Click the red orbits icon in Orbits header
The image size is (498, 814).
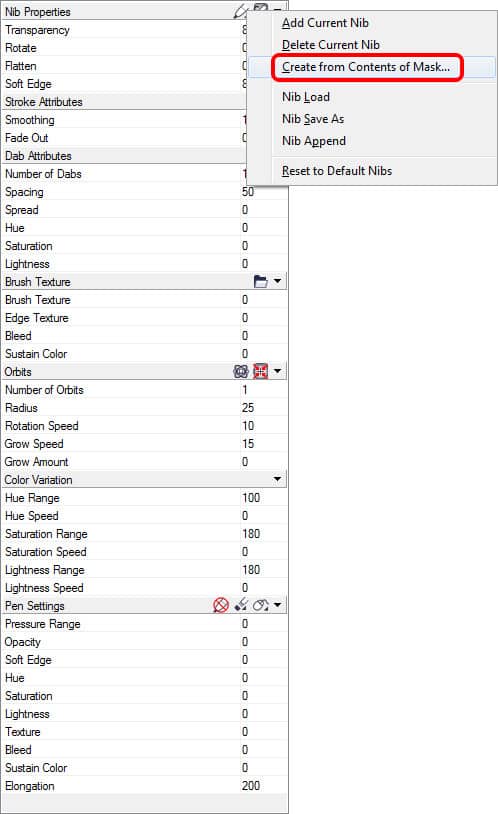[x=261, y=371]
